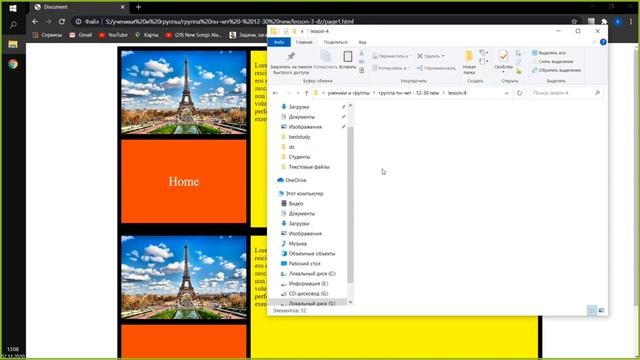Select the beststudy folder in navigation pane
The width and height of the screenshot is (640, 360).
[x=299, y=137]
